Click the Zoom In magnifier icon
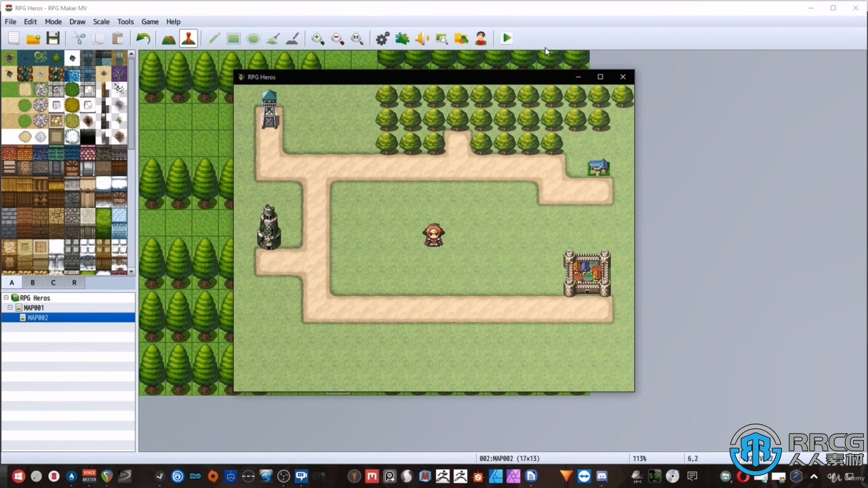 tap(318, 39)
